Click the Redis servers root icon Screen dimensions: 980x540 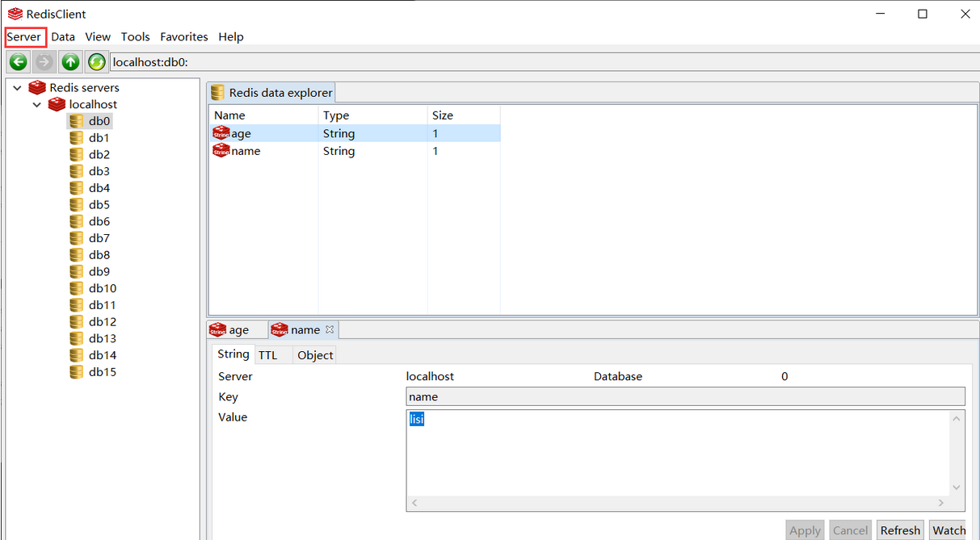pos(37,87)
